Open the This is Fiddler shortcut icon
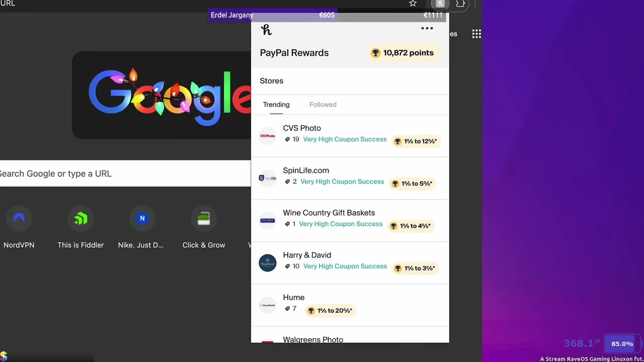The width and height of the screenshot is (644, 362). pyautogui.click(x=80, y=218)
